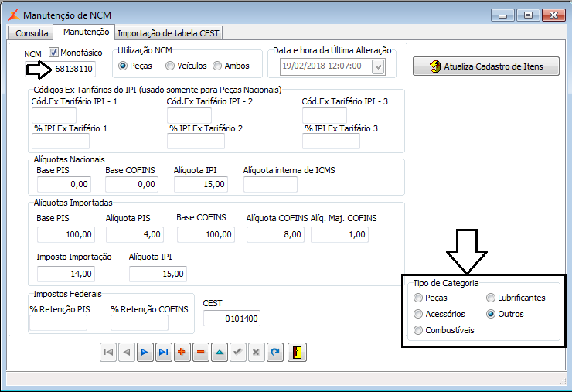Click imported Alíquota IPI field

tap(158, 274)
